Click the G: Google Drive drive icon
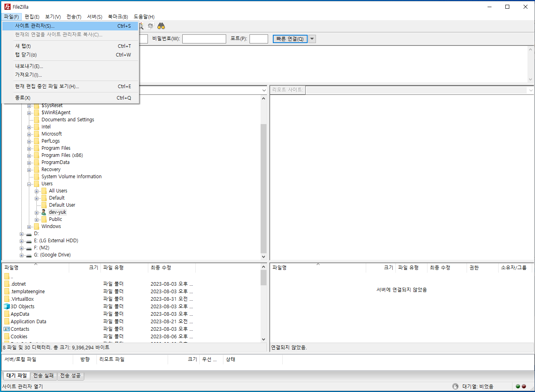This screenshot has width=535, height=392. click(29, 255)
